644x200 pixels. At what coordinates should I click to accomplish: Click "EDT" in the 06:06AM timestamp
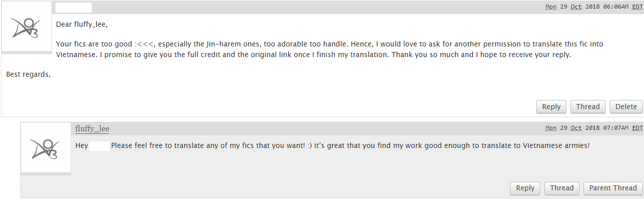[x=637, y=7]
